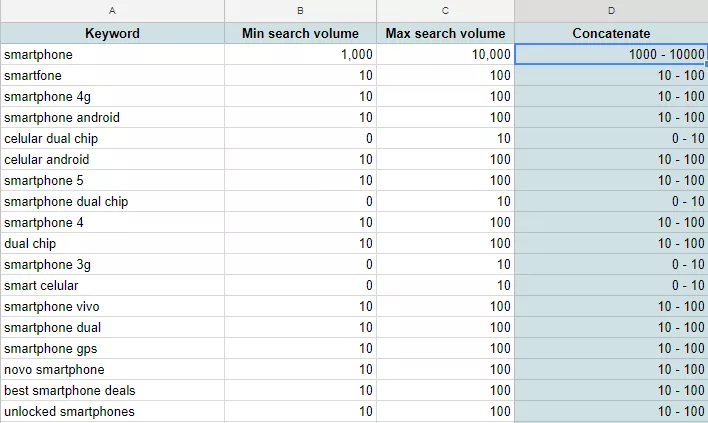Image resolution: width=708 pixels, height=423 pixels.
Task: Select the 'smartfone' keyword cell
Action: [x=112, y=75]
